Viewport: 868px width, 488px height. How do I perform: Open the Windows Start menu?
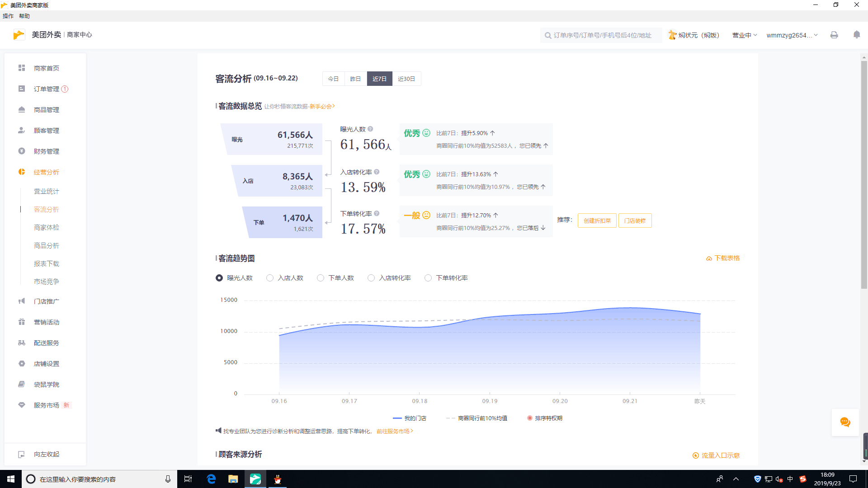pos(11,479)
